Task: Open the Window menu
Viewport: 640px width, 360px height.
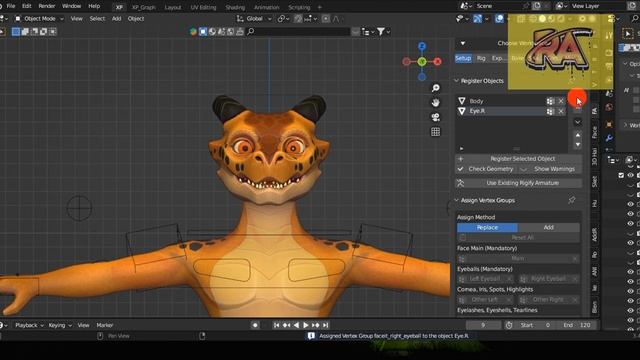Action: point(71,6)
